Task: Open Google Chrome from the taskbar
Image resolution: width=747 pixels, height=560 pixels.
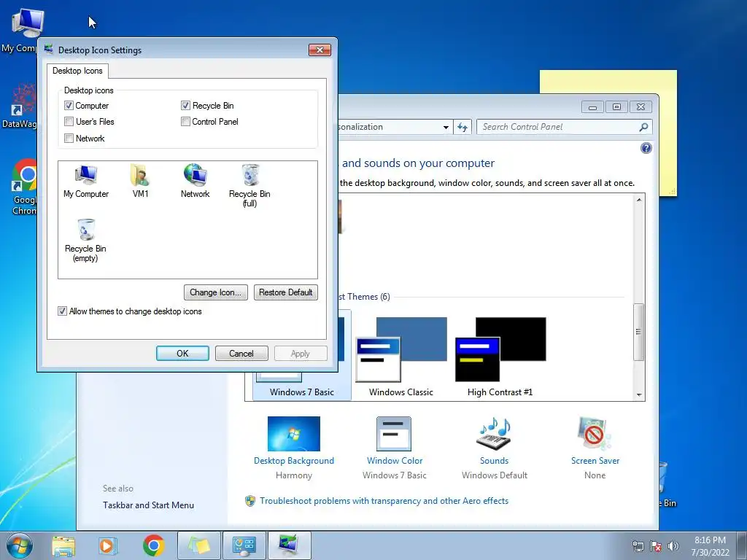Action: [153, 545]
